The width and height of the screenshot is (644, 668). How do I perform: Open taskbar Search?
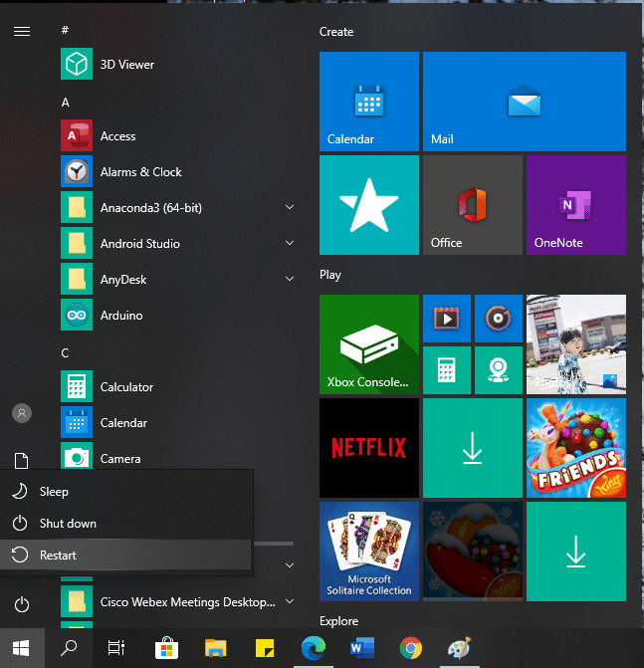point(69,648)
